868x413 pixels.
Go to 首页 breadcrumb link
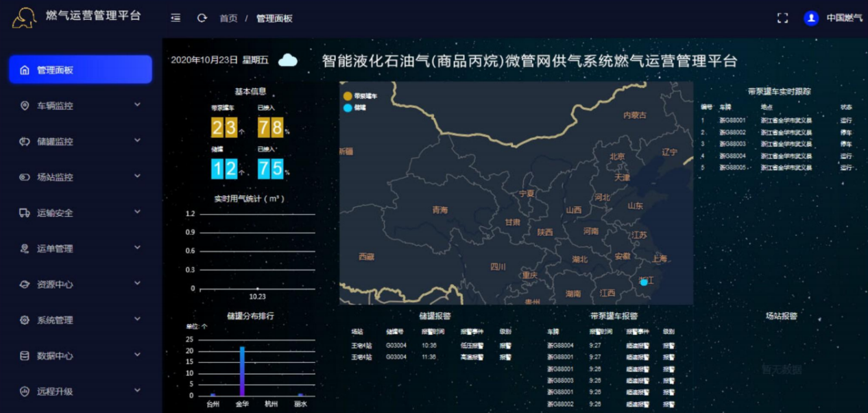[x=228, y=19]
